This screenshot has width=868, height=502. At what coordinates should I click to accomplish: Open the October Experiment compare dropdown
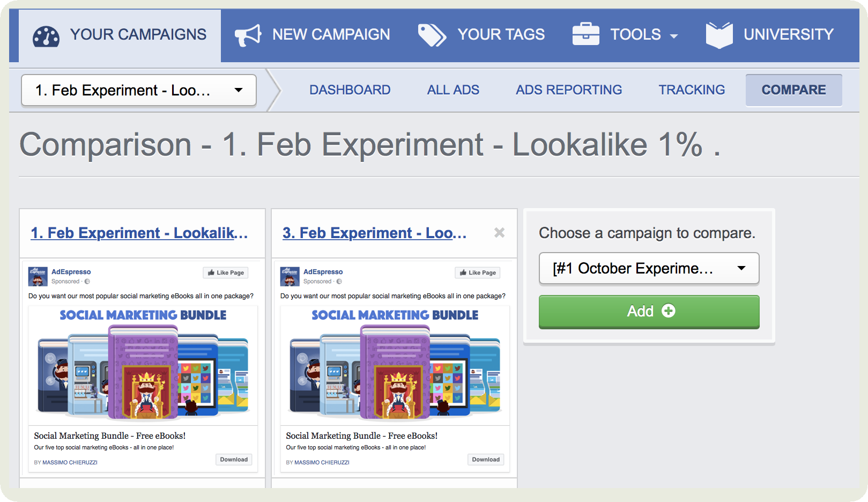coord(649,268)
